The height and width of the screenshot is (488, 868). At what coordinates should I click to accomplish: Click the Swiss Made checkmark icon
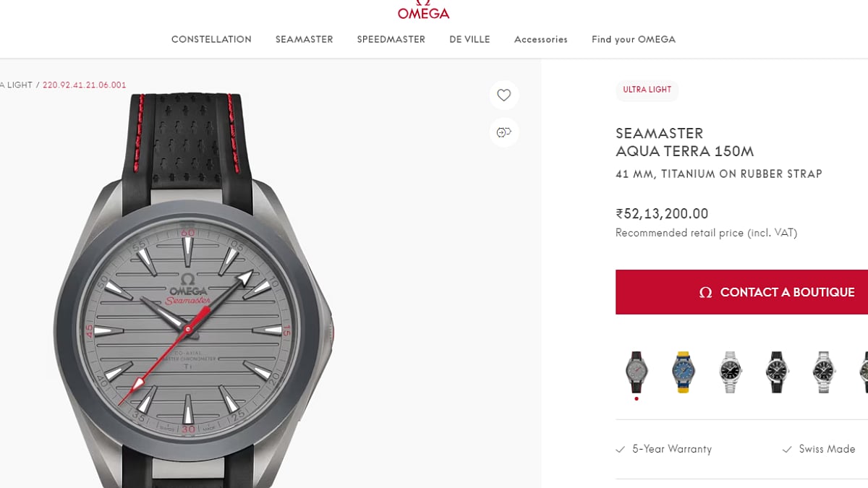point(787,450)
